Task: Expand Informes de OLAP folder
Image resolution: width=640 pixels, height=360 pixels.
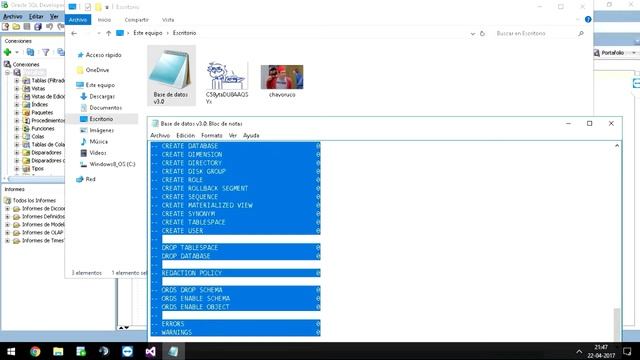Action: (x=7, y=233)
